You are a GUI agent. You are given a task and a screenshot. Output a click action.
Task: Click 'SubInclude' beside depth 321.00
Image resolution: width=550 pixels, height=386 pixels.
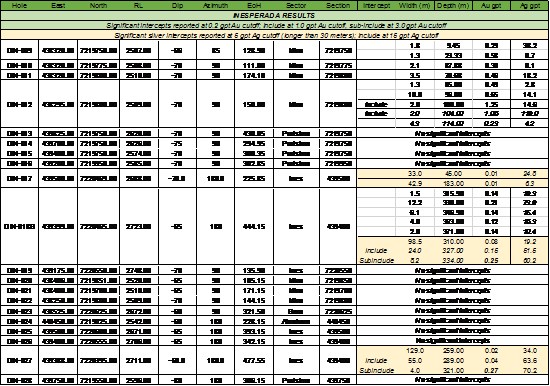[376, 370]
